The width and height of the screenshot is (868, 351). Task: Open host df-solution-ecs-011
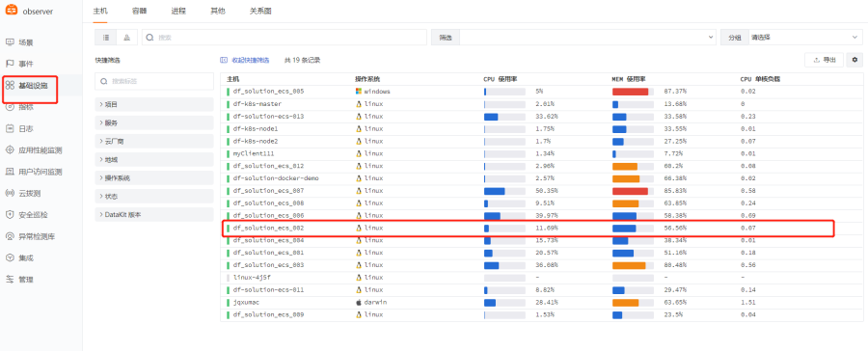(x=268, y=290)
